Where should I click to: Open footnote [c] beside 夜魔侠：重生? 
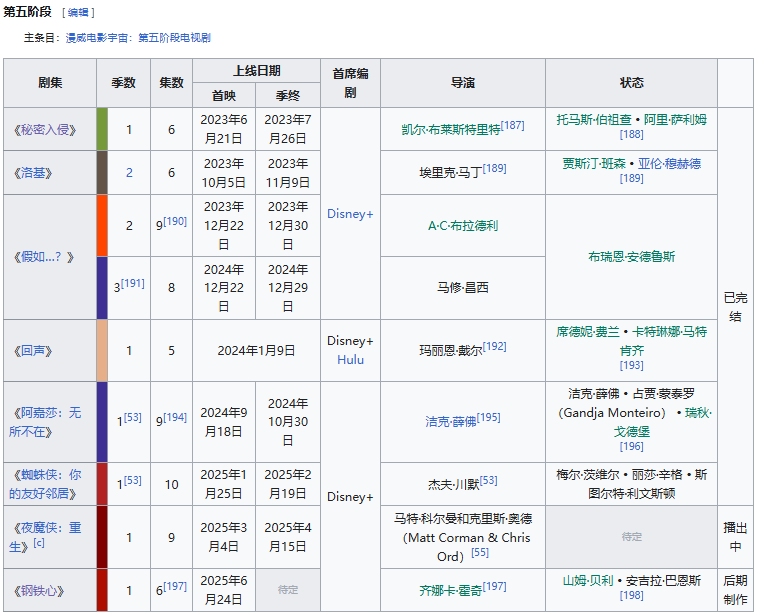[39, 543]
